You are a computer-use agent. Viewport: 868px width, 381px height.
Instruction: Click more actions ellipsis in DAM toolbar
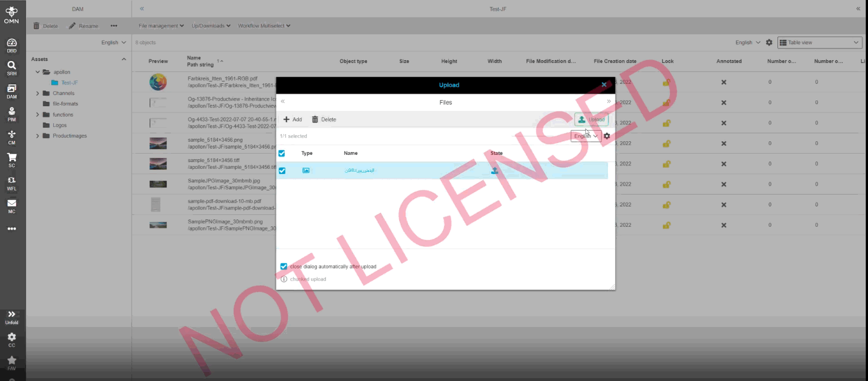[x=114, y=26]
